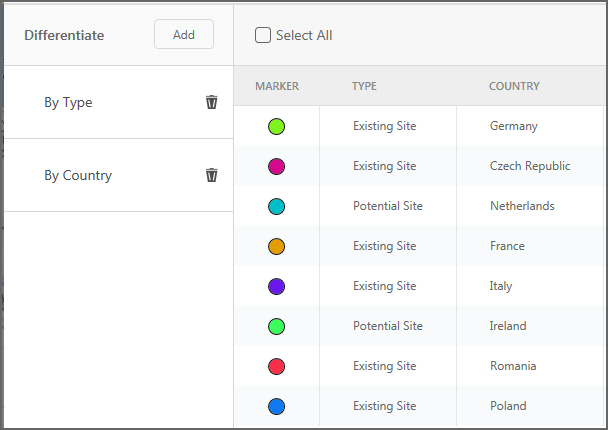Check the Select All checkbox

coord(263,35)
